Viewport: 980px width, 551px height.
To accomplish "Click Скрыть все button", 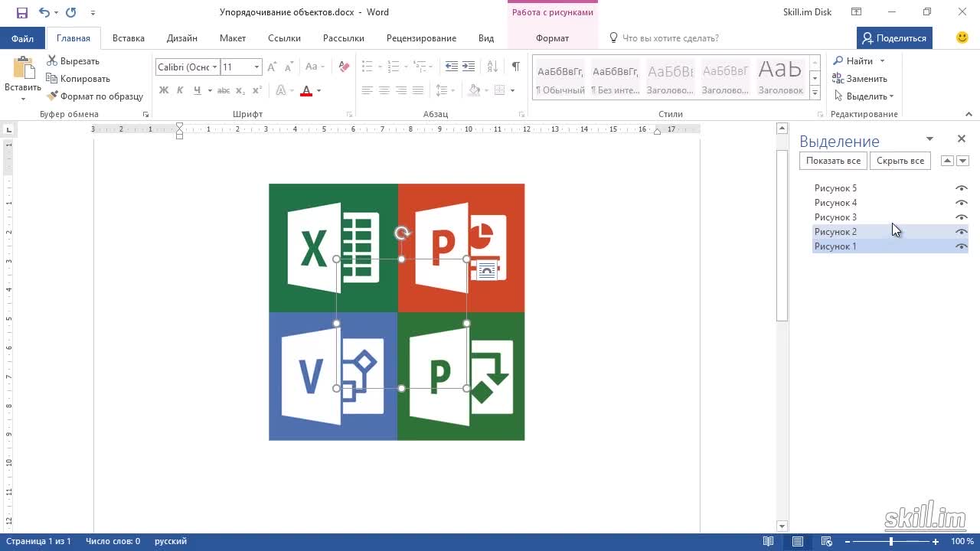I will pyautogui.click(x=900, y=161).
